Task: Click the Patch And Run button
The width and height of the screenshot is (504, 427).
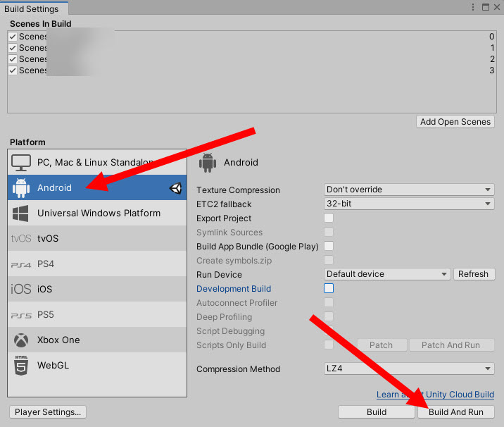Action: (451, 345)
